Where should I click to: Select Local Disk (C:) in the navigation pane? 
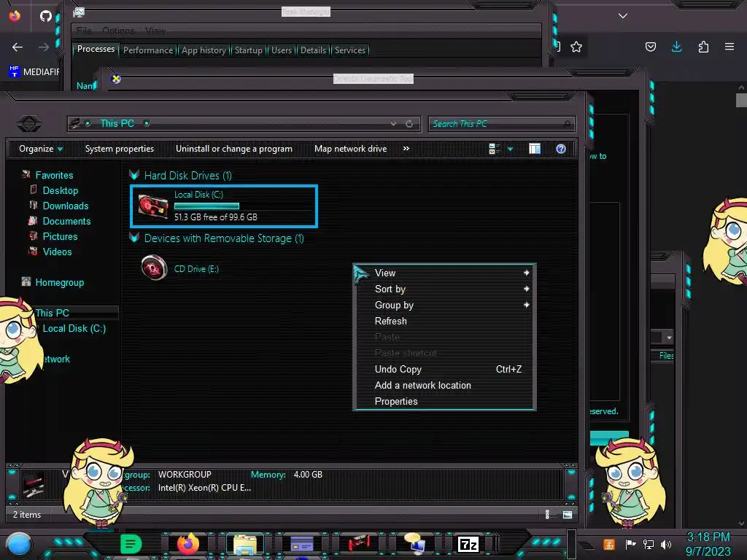[74, 328]
